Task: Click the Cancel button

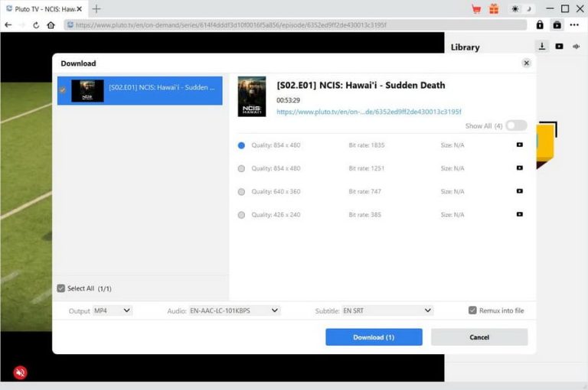Action: pyautogui.click(x=479, y=337)
